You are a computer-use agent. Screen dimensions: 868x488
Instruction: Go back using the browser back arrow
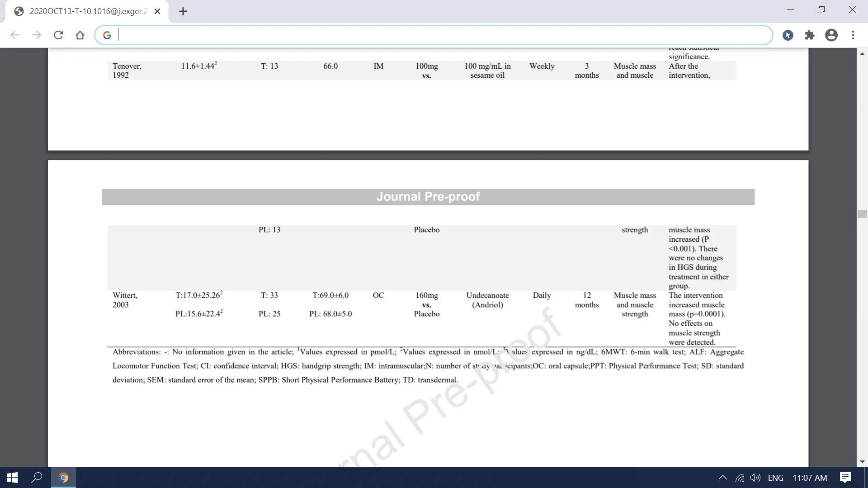coord(15,35)
